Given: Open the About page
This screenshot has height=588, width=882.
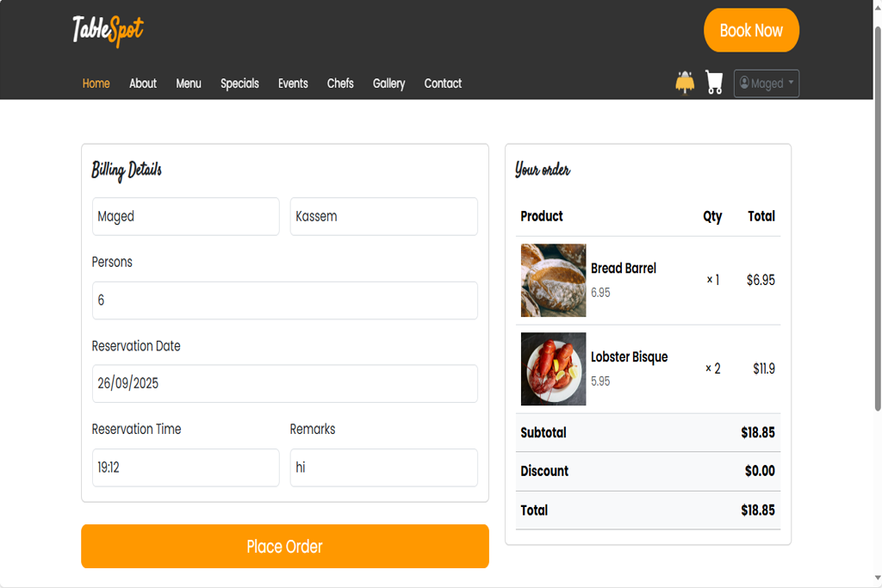Looking at the screenshot, I should click(143, 84).
